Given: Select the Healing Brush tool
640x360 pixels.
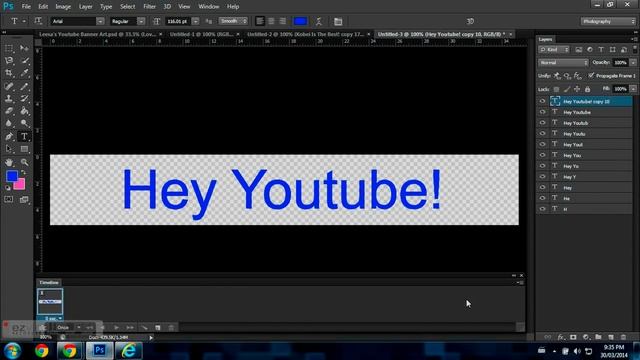Looking at the screenshot, I should click(x=9, y=86).
